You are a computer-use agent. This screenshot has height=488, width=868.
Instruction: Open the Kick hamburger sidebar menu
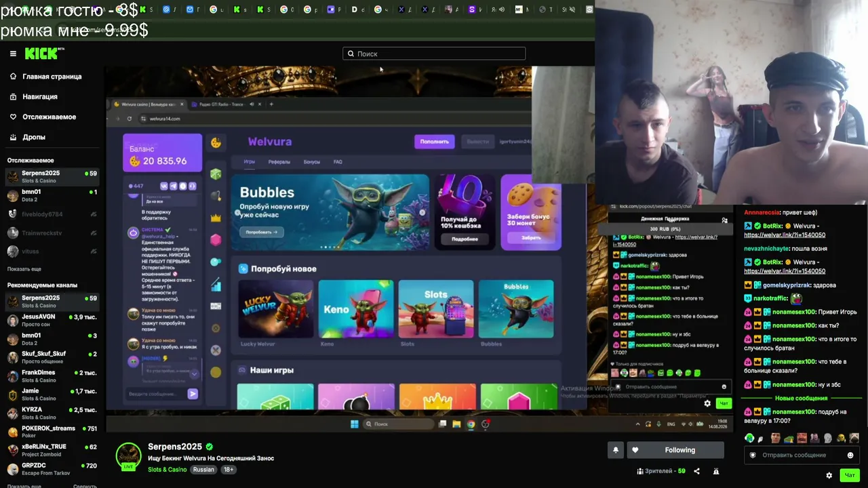(x=13, y=54)
